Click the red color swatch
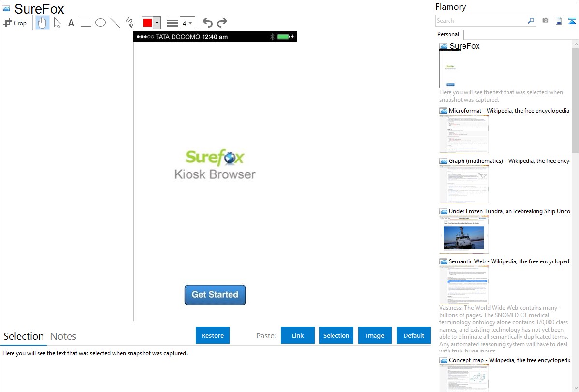 [147, 23]
